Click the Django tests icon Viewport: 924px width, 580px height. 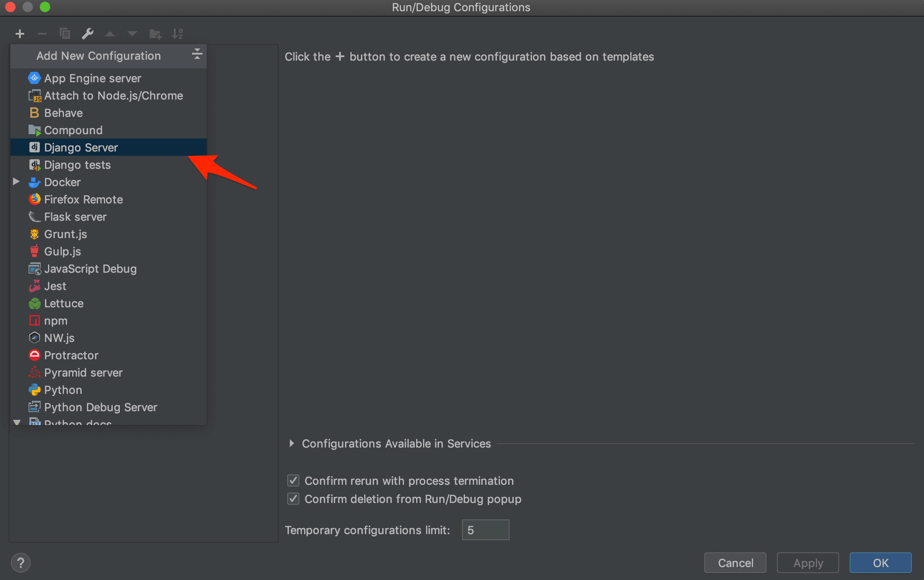pos(34,165)
